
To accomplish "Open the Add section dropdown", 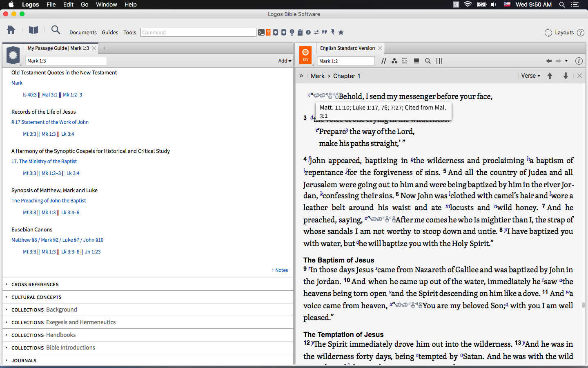I will (x=285, y=61).
